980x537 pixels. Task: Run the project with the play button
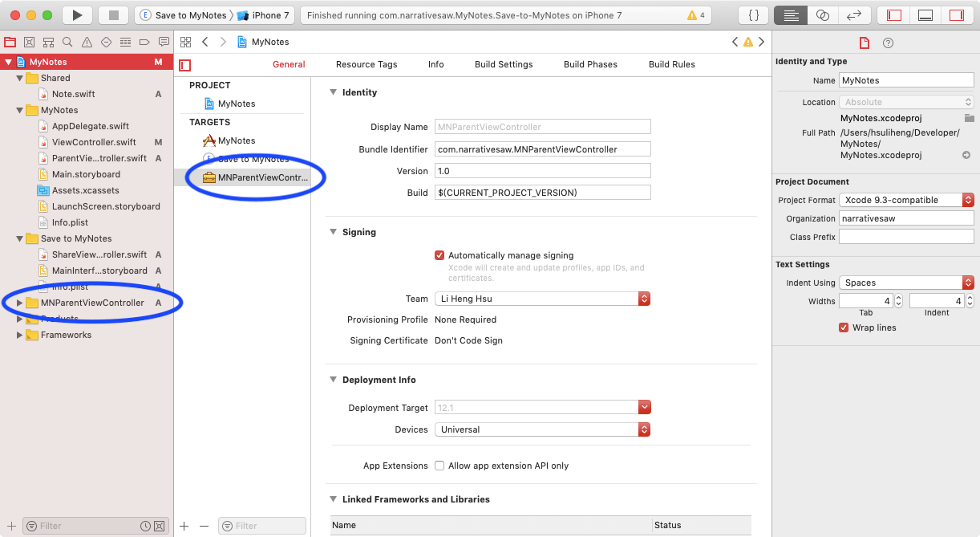tap(77, 15)
